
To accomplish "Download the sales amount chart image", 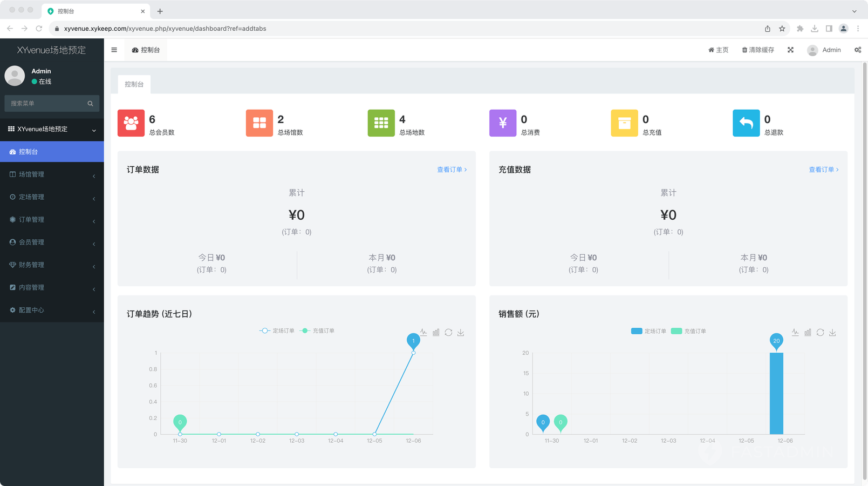I will pyautogui.click(x=832, y=333).
